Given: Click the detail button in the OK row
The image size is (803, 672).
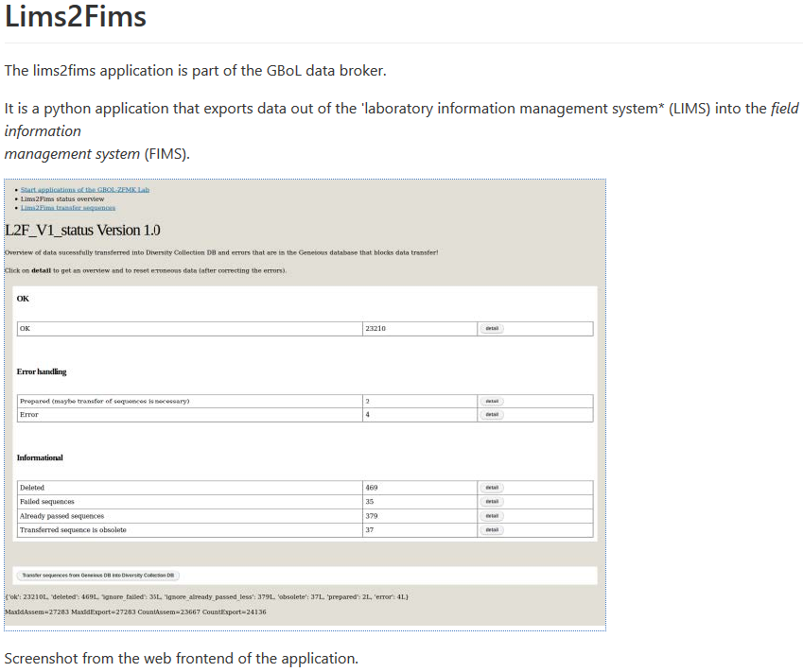Looking at the screenshot, I should (x=492, y=329).
